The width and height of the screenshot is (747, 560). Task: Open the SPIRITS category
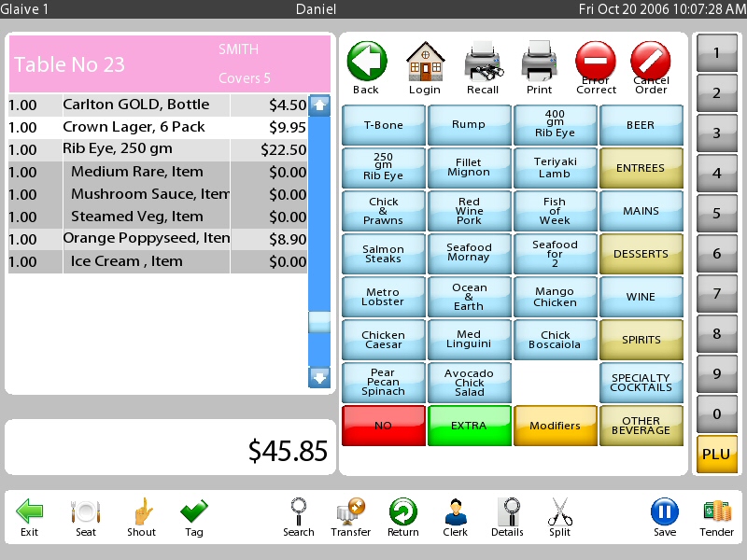coord(641,340)
